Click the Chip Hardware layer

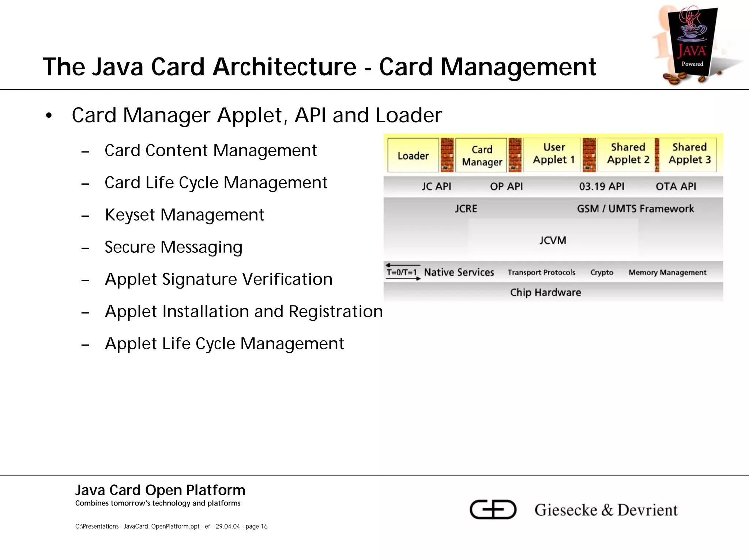click(553, 292)
